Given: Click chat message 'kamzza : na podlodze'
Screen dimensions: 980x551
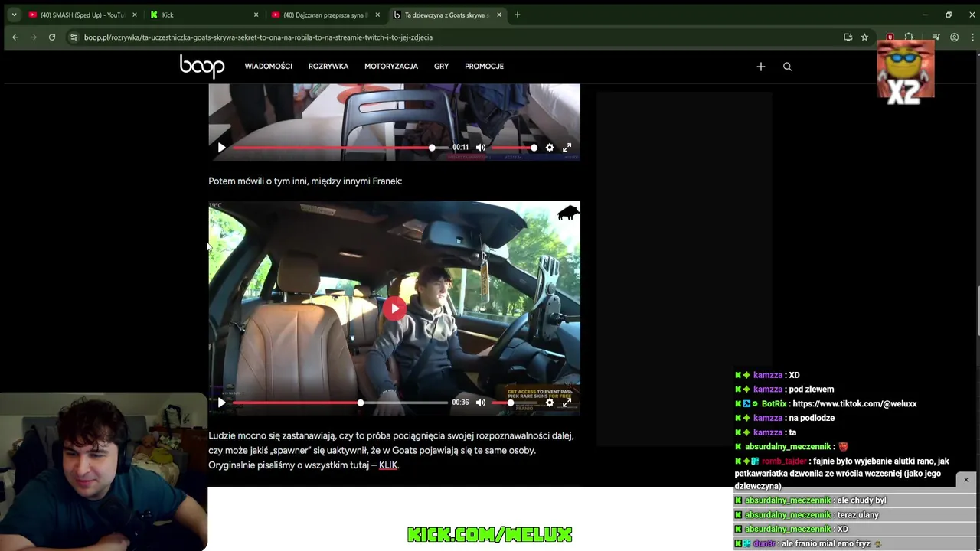Looking at the screenshot, I should pos(785,418).
